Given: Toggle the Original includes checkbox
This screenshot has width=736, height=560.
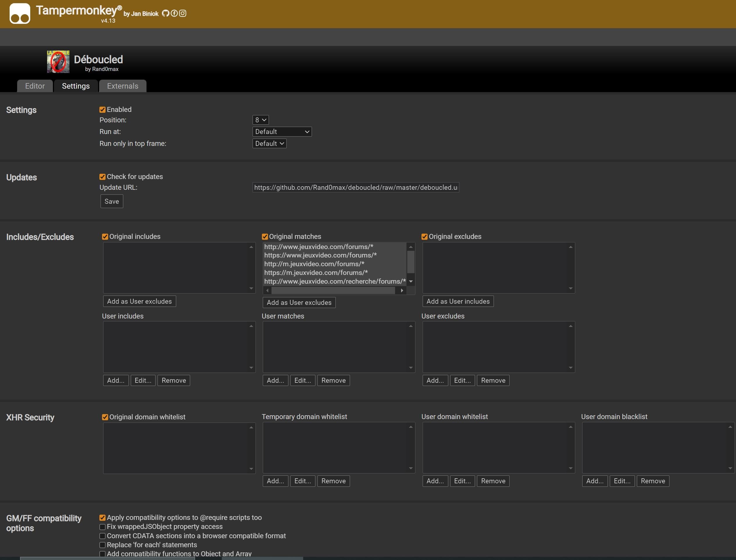Looking at the screenshot, I should pos(105,237).
